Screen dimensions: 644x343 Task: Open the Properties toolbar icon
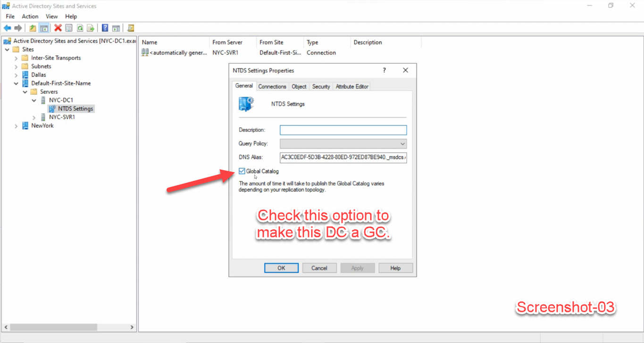tap(69, 28)
